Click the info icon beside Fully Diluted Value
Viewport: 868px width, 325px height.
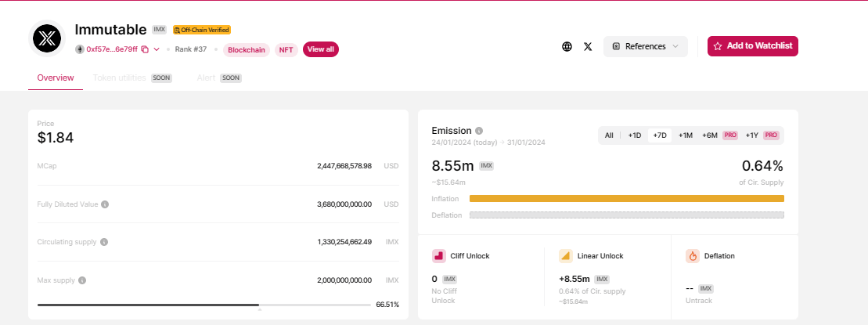(x=105, y=204)
